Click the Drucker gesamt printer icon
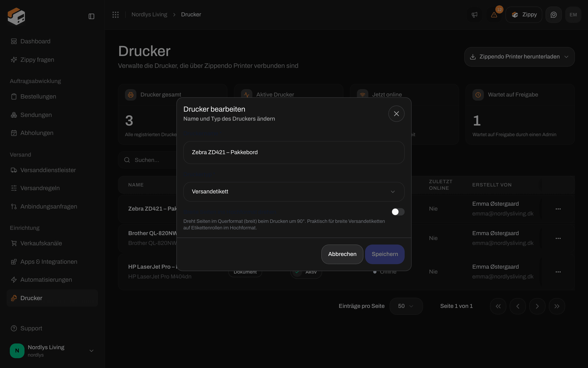The image size is (588, 368). [x=130, y=95]
